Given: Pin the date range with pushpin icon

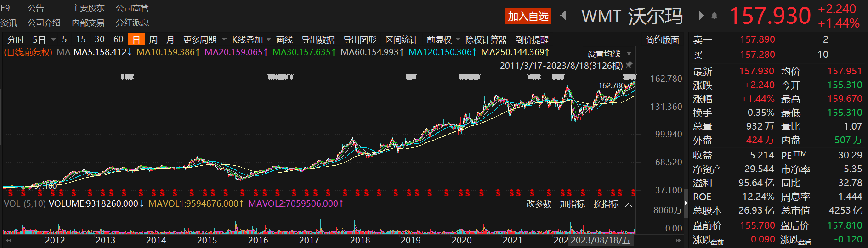Looking at the screenshot, I should click(x=630, y=64).
